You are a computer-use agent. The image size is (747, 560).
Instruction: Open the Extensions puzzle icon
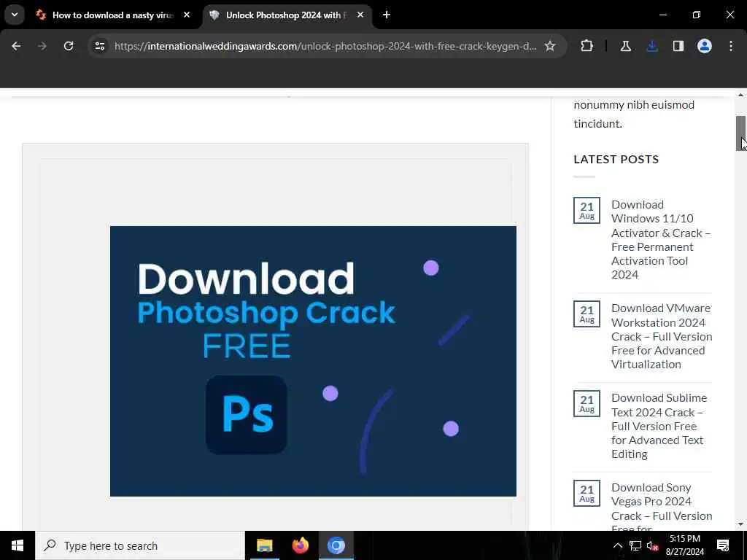click(587, 46)
